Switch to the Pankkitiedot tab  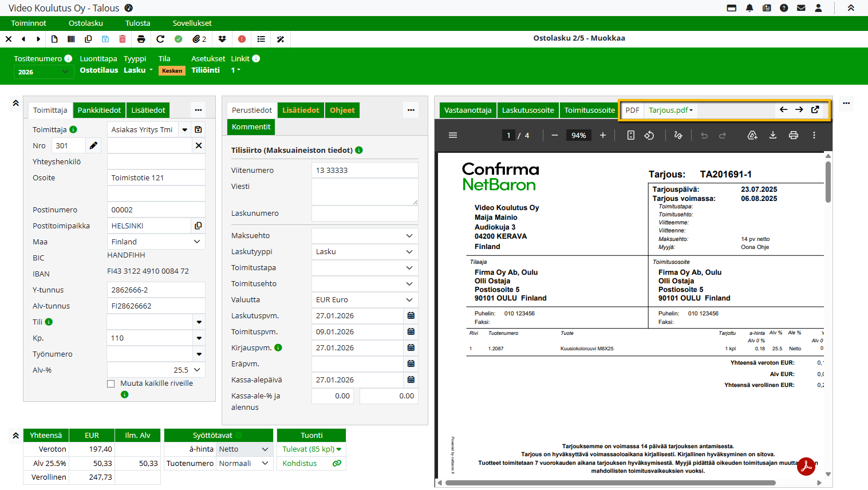(99, 110)
